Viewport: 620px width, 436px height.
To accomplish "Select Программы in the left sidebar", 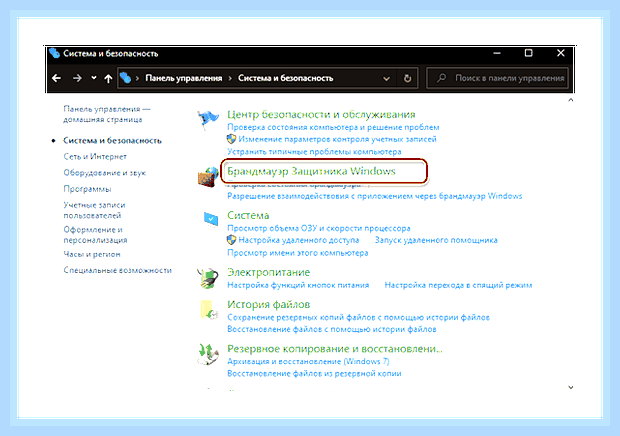I will tap(87, 189).
